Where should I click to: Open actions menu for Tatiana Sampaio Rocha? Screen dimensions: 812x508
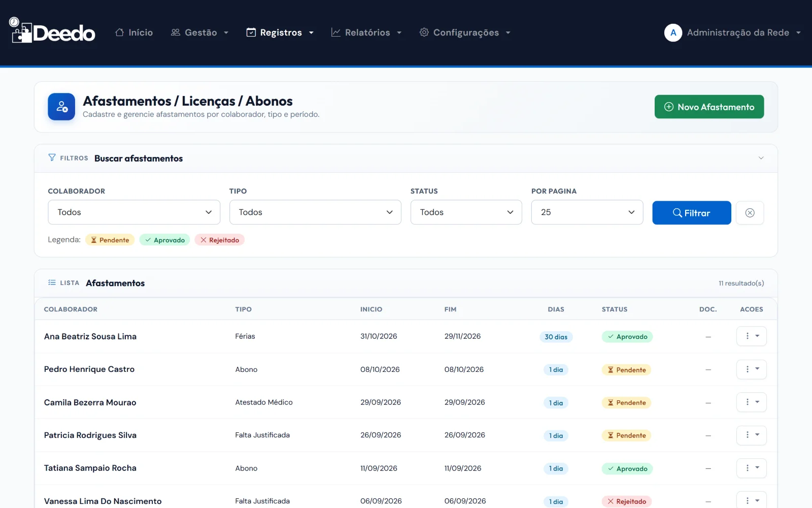click(752, 468)
